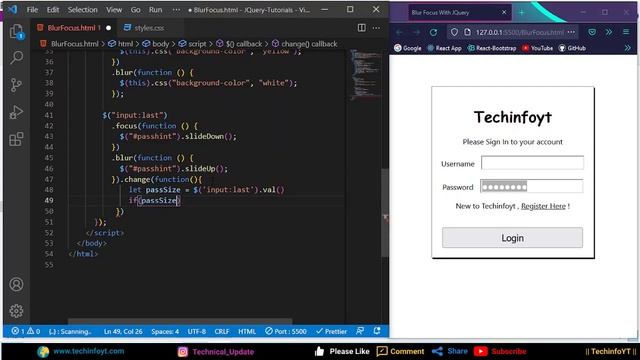The image size is (640, 360).
Task: Click UTF-8 encoding in status bar
Action: click(197, 331)
